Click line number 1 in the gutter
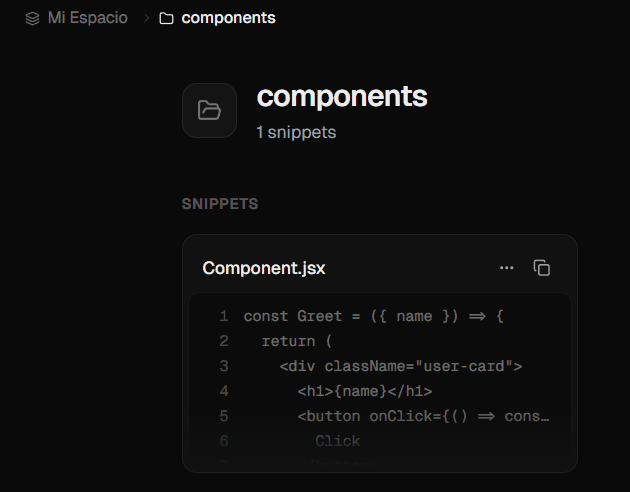This screenshot has height=492, width=630. pos(224,316)
